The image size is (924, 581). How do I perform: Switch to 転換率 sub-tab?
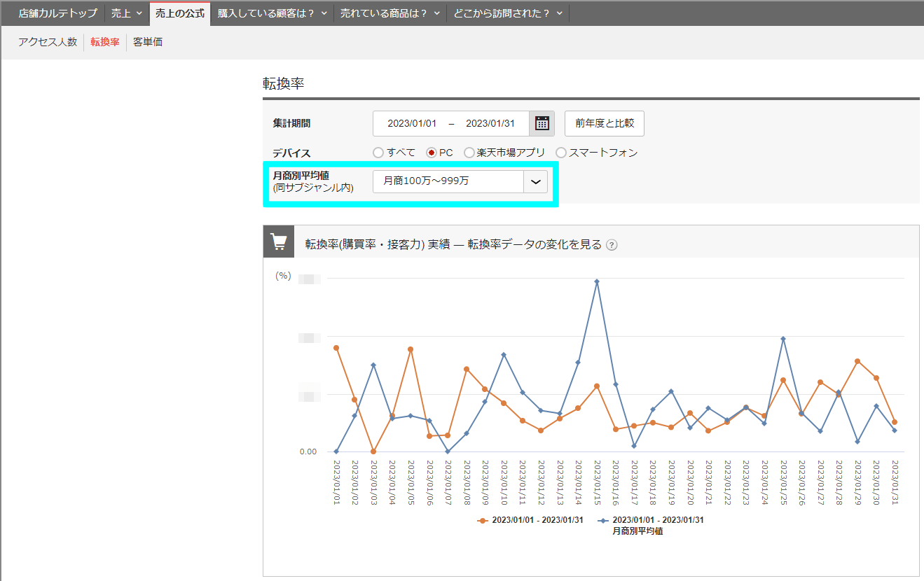tap(105, 42)
